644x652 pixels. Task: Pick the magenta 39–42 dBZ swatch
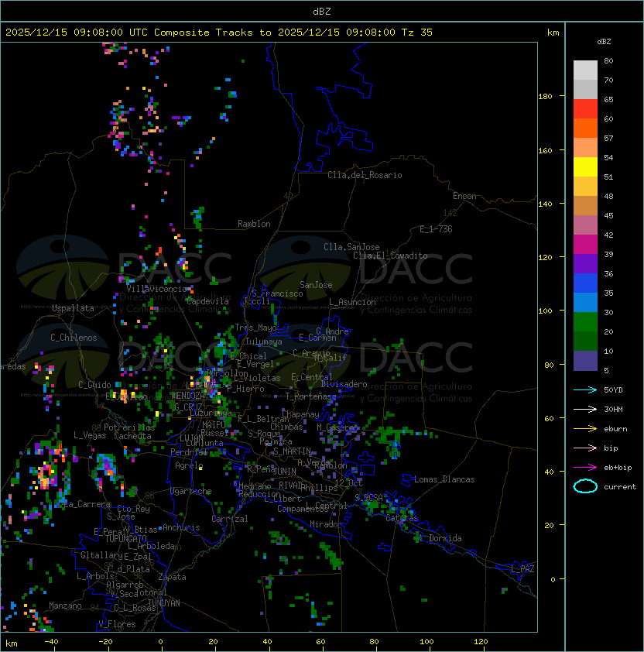click(x=585, y=245)
